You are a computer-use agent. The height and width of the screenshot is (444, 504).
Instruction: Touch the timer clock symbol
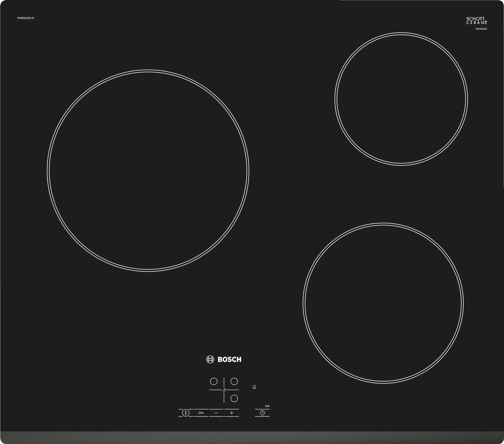[262, 413]
